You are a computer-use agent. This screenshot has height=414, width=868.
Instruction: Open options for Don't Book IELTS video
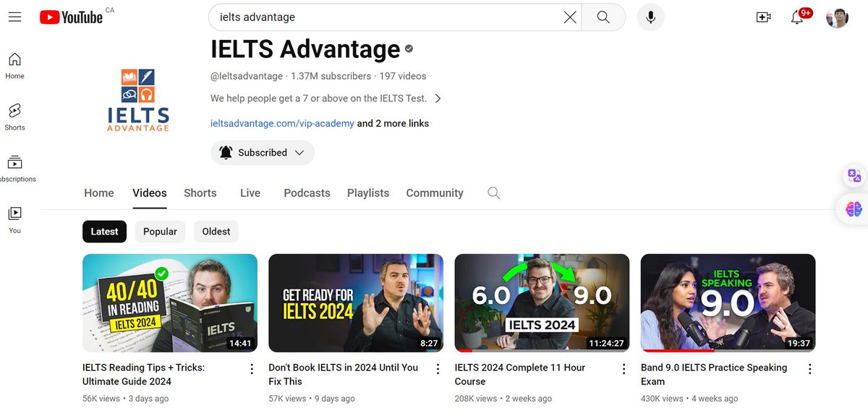(x=438, y=369)
